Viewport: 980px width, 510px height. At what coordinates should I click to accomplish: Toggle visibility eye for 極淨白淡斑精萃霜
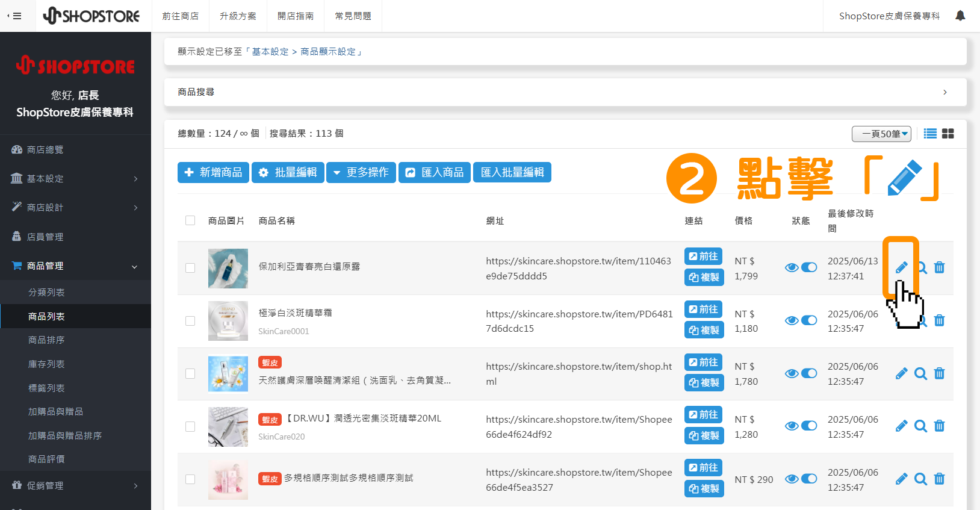(792, 320)
